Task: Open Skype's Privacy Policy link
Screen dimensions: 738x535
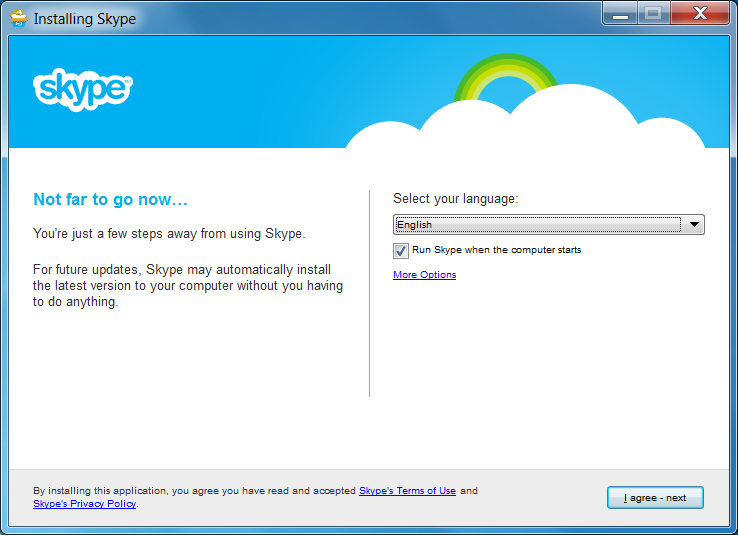Action: 84,504
